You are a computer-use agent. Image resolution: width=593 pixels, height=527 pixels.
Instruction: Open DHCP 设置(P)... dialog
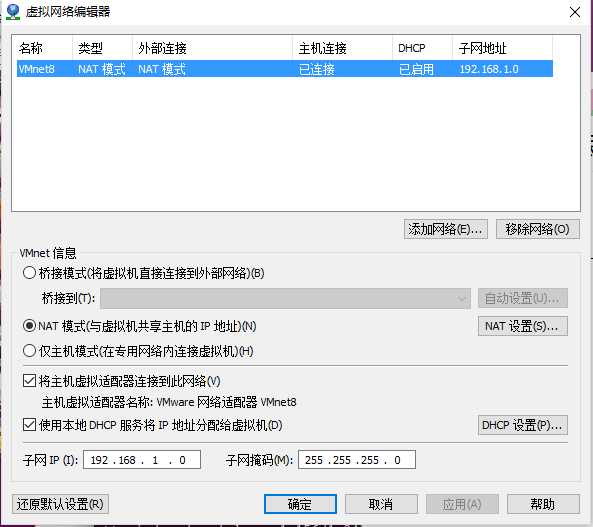coord(523,425)
